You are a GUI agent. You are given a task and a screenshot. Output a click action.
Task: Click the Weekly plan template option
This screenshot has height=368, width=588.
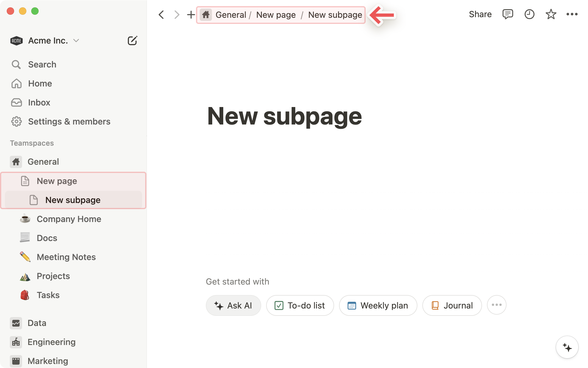point(377,305)
